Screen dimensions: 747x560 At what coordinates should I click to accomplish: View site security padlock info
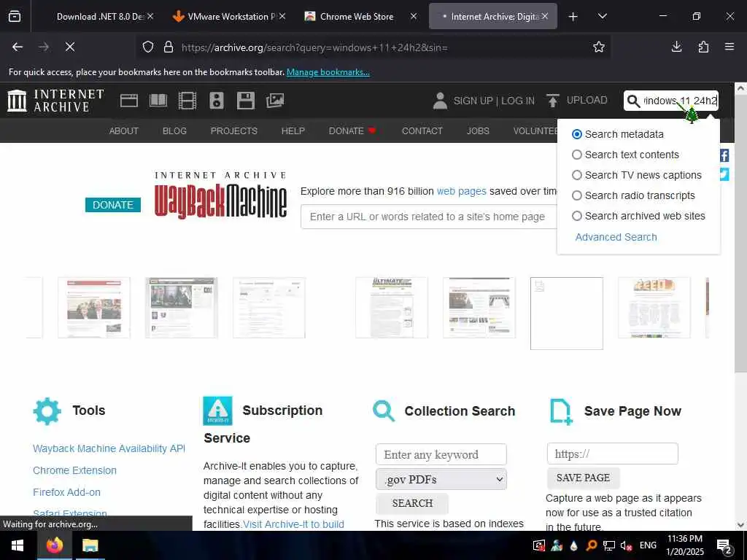[169, 47]
